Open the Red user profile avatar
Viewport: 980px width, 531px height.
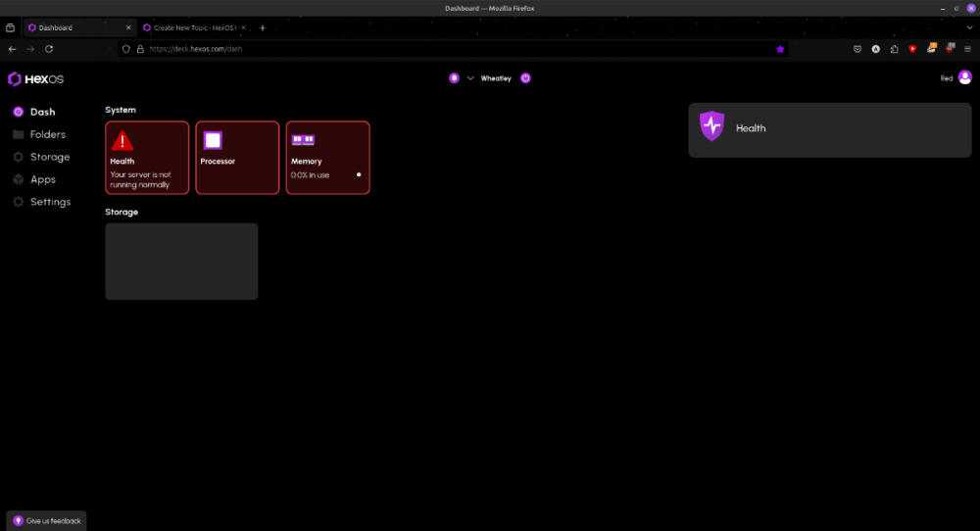click(964, 77)
